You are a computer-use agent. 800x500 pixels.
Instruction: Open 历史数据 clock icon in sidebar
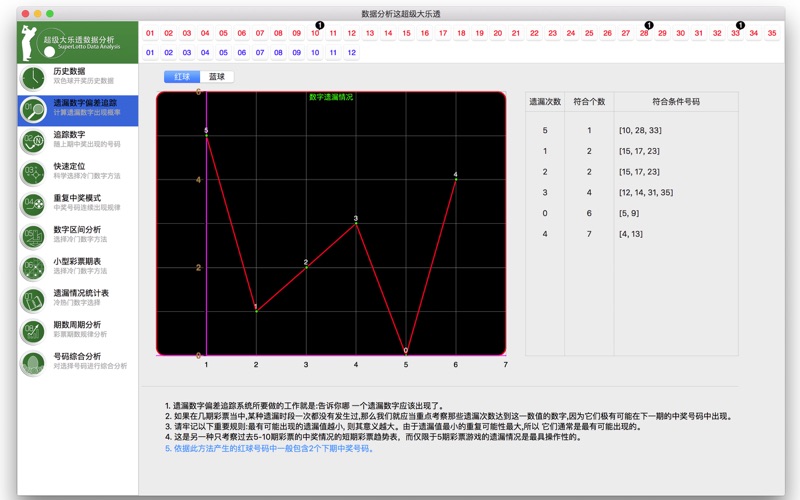click(33, 79)
